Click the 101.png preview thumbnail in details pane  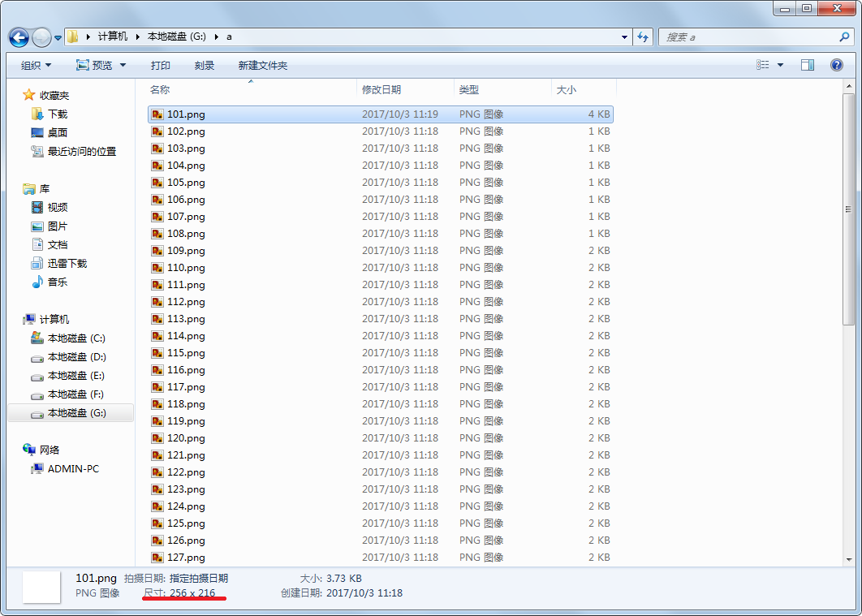(41, 588)
